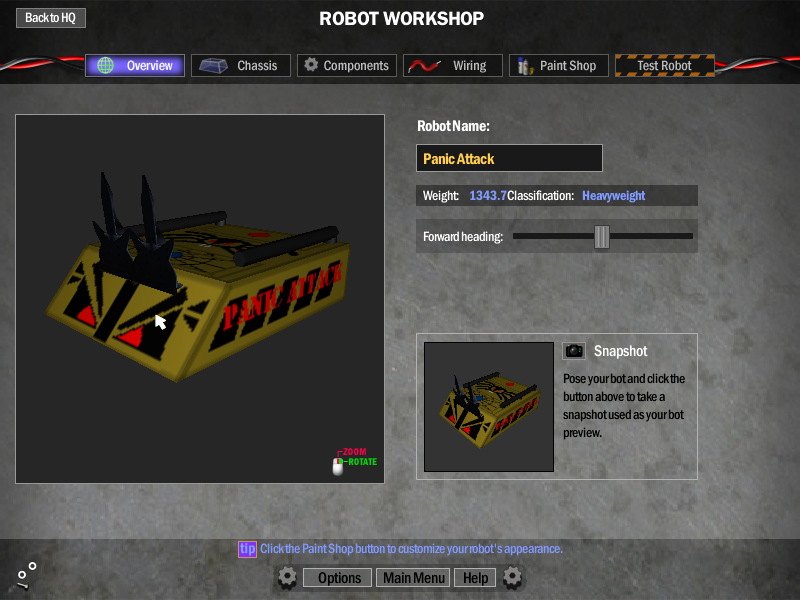800x600 pixels.
Task: Open the Paint Shop tab
Action: (x=559, y=65)
